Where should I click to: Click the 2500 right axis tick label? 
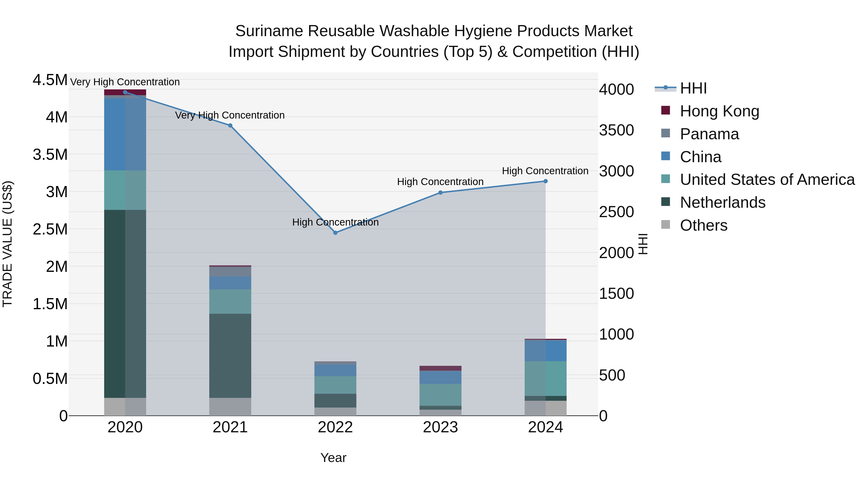tap(617, 212)
